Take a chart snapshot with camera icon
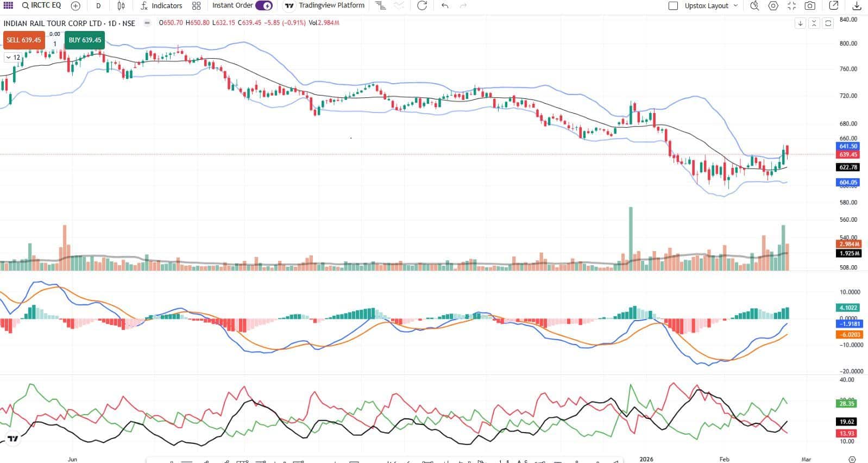Screen dimensions: 868x463 (810, 5)
